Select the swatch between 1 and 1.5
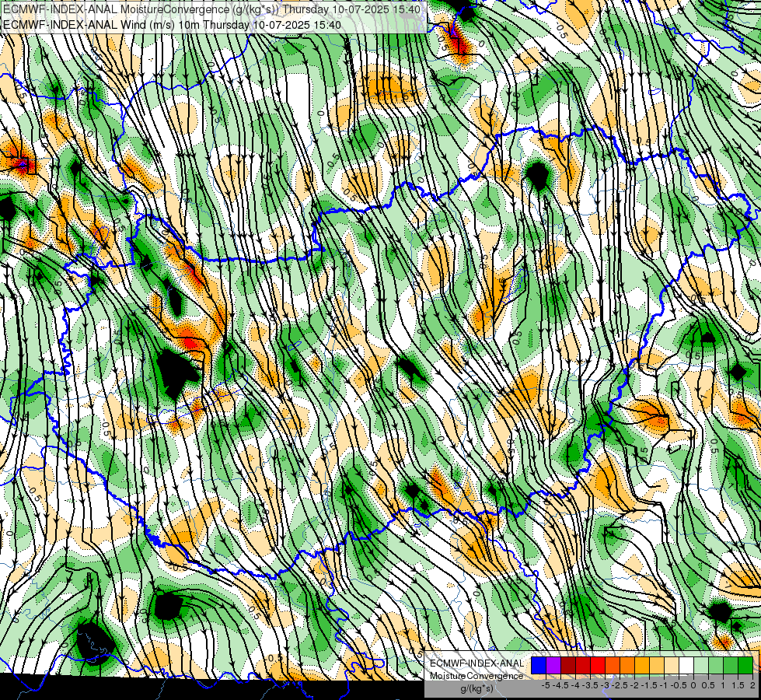The image size is (761, 700). [x=731, y=665]
